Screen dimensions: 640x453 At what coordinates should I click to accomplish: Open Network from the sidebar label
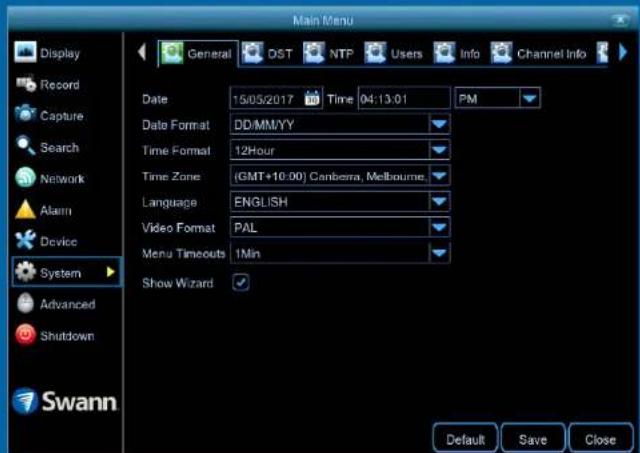62,178
